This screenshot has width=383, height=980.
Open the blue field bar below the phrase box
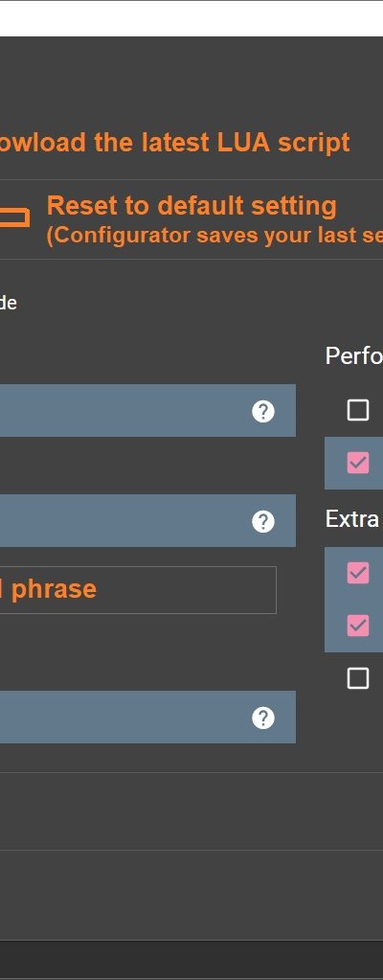coord(147,717)
